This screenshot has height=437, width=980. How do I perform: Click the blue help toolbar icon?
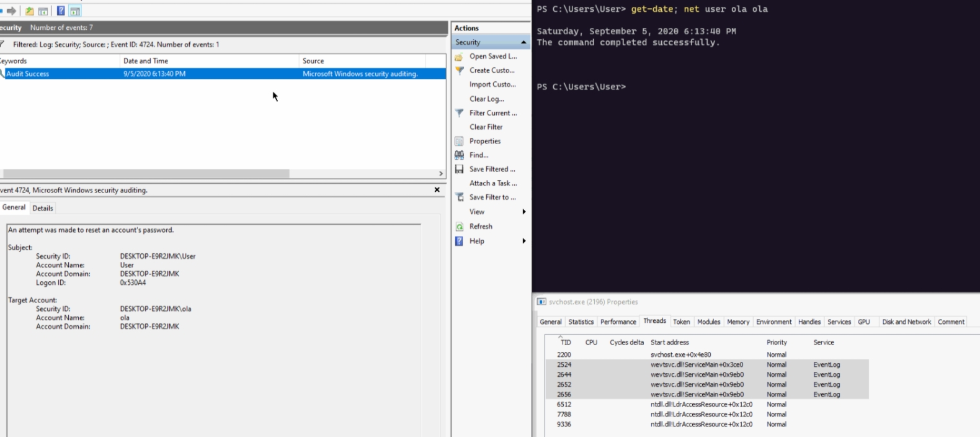click(x=61, y=11)
